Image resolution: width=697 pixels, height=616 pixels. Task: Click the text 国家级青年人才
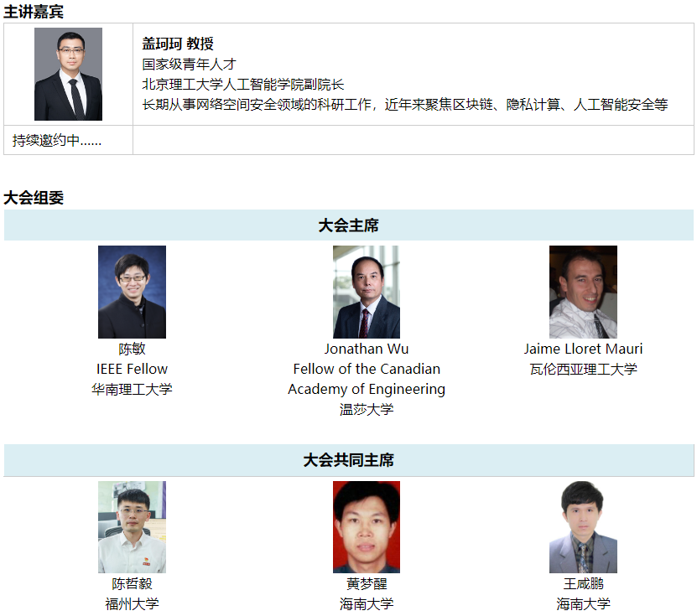click(x=189, y=64)
